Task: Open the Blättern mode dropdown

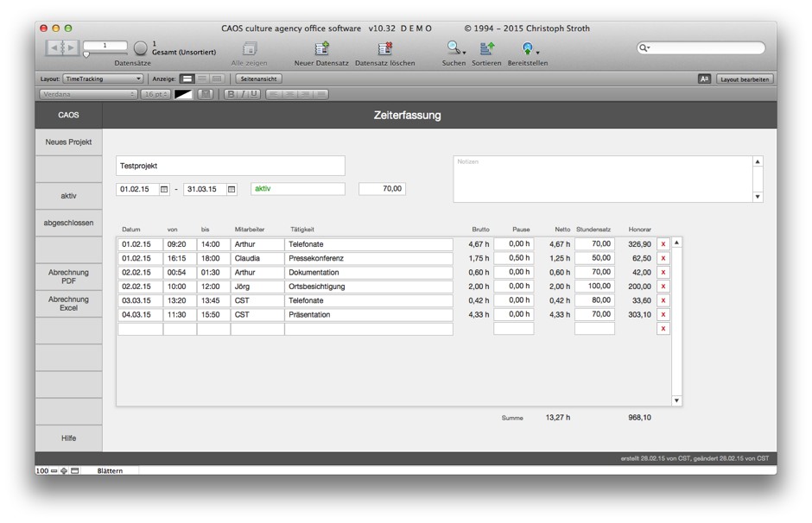Action: [110, 470]
